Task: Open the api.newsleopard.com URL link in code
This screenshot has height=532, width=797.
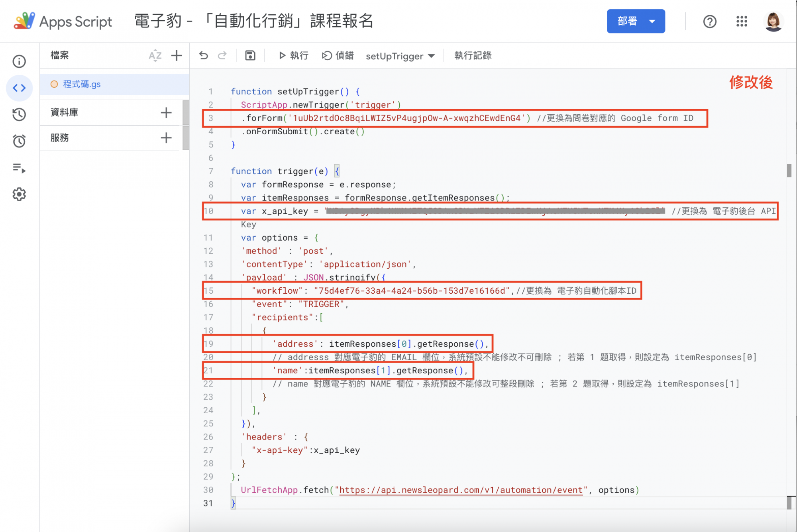Action: pos(461,490)
